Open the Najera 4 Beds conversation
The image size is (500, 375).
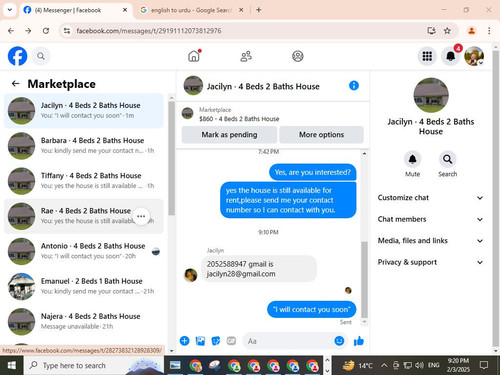83,322
